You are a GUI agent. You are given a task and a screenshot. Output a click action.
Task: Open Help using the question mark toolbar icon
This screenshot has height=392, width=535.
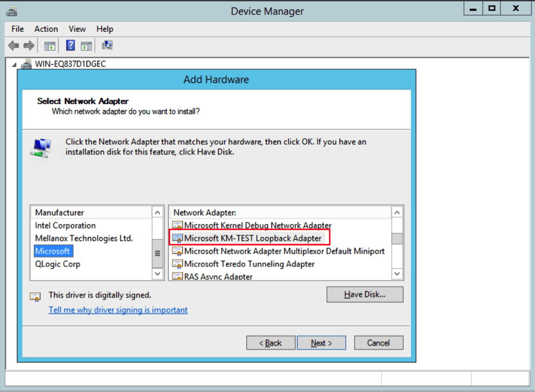(x=70, y=45)
